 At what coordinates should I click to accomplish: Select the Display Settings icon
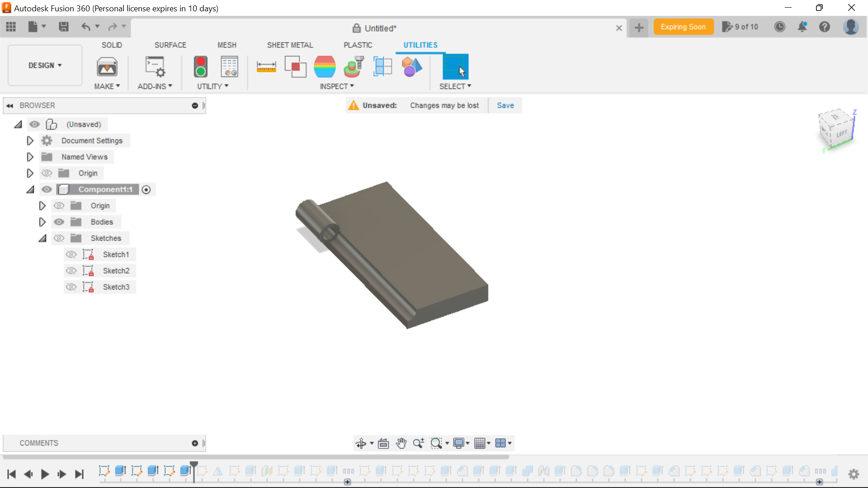pyautogui.click(x=459, y=443)
